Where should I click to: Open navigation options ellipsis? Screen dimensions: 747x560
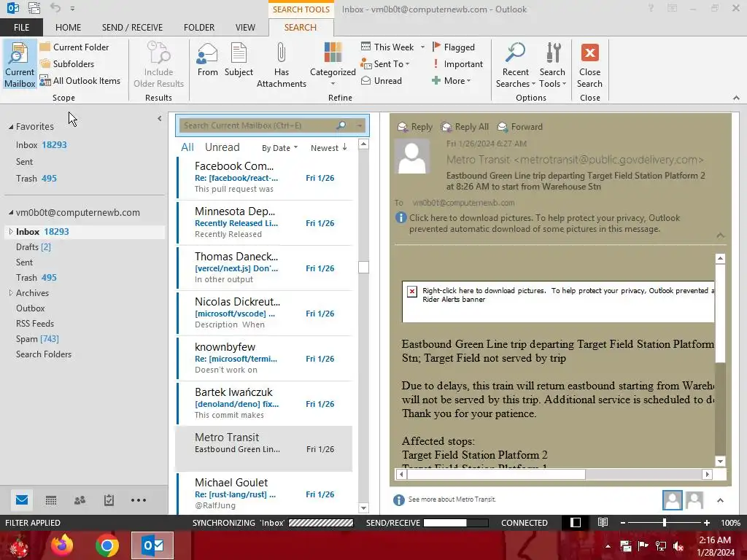coord(139,500)
